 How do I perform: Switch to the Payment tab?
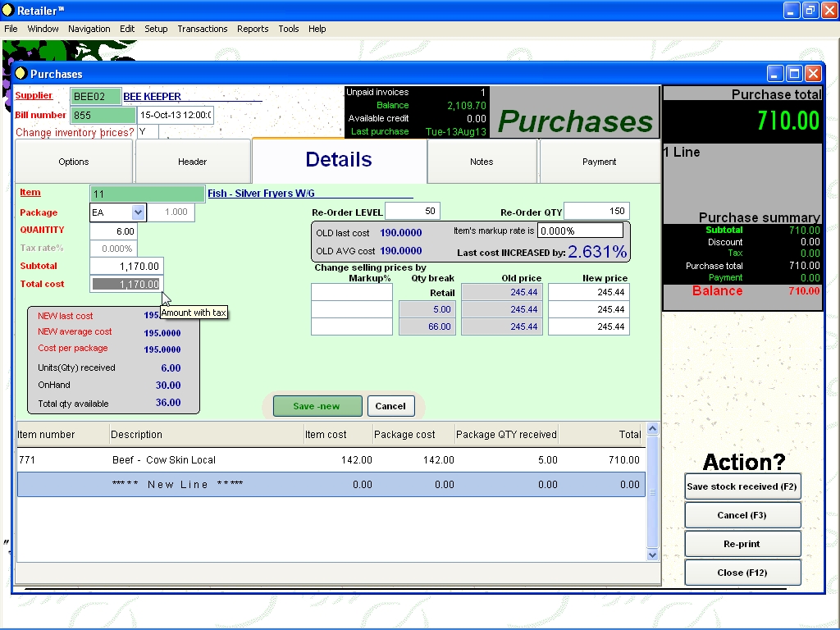pyautogui.click(x=599, y=162)
